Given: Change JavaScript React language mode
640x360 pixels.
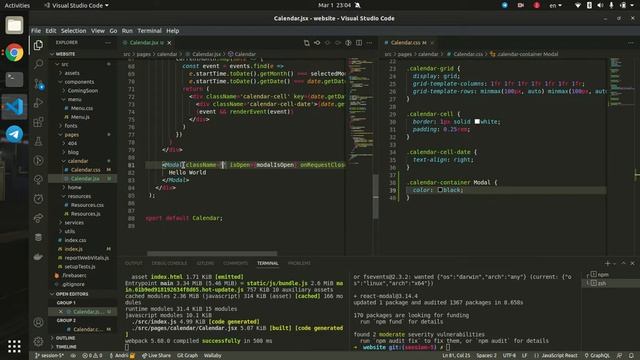Looking at the screenshot, I should [556, 356].
